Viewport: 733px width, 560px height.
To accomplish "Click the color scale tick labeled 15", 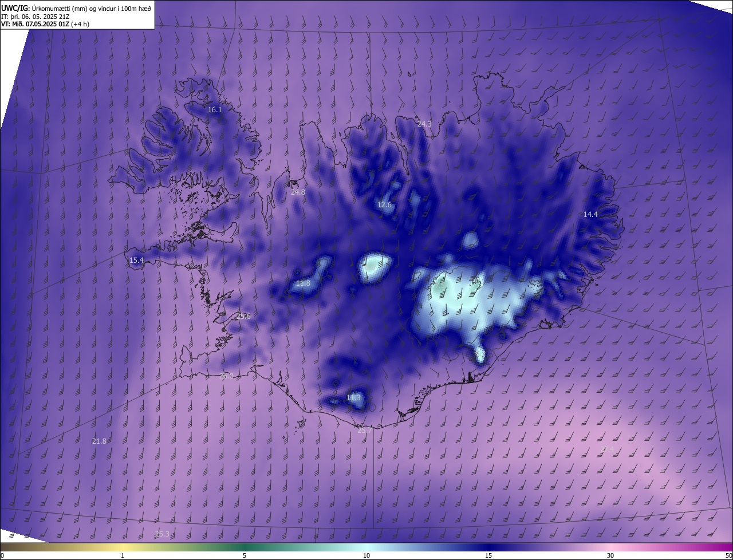I will click(x=488, y=556).
